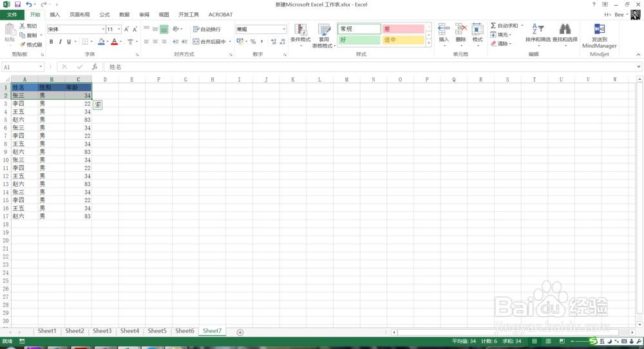Viewport: 644px width, 349px height.
Task: Apply percent style
Action: coord(253,41)
